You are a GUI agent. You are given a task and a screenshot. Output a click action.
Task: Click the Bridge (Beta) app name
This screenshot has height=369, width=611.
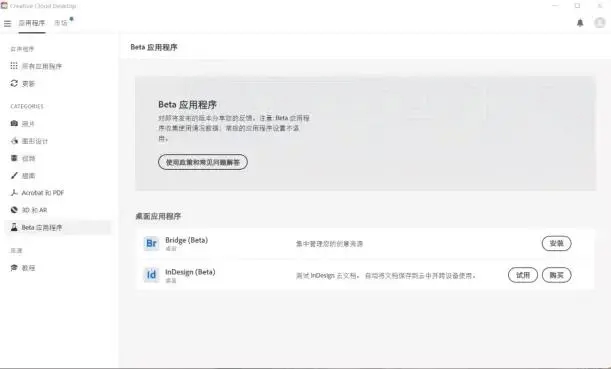(x=186, y=240)
